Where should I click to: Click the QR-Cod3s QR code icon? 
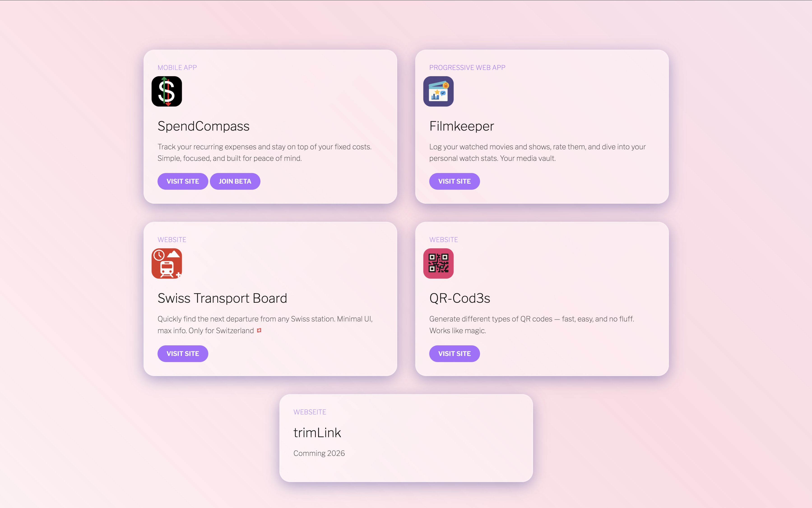[x=438, y=263]
